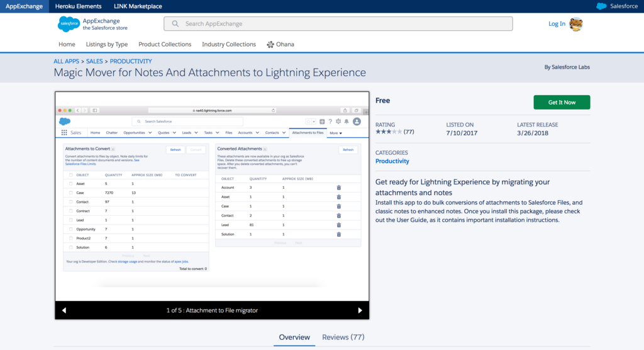The image size is (644, 350).
Task: Advance to next carousel slide
Action: [360, 310]
